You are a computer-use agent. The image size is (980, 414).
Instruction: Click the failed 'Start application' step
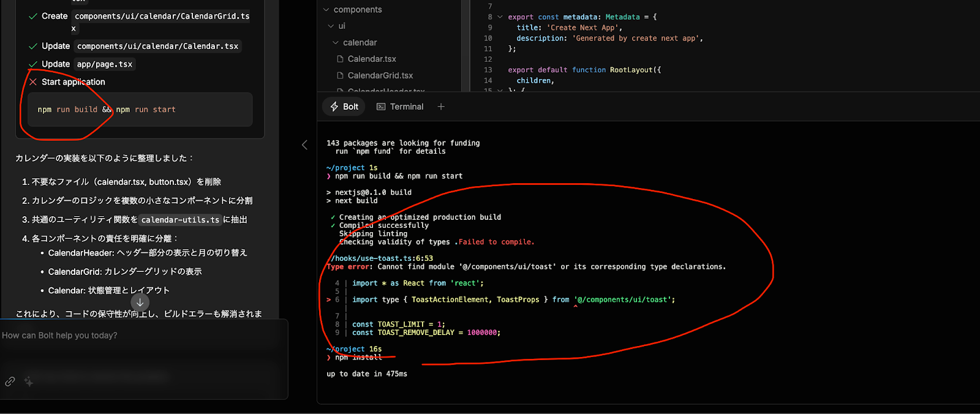[73, 81]
